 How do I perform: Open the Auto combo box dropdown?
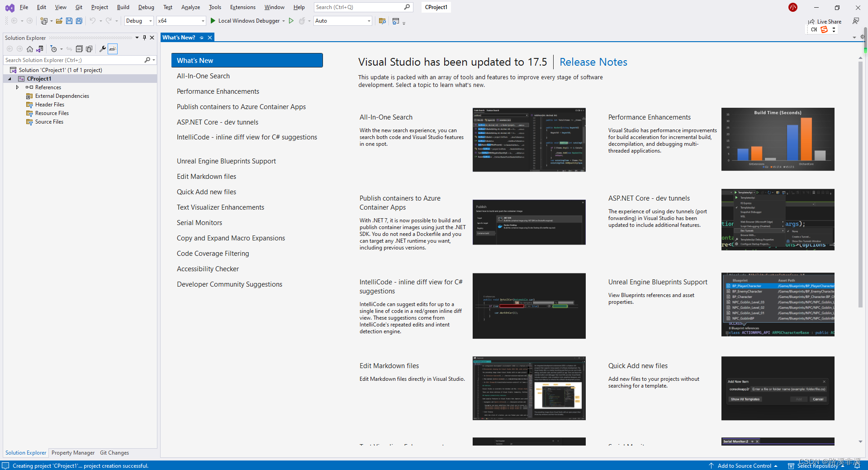point(369,21)
